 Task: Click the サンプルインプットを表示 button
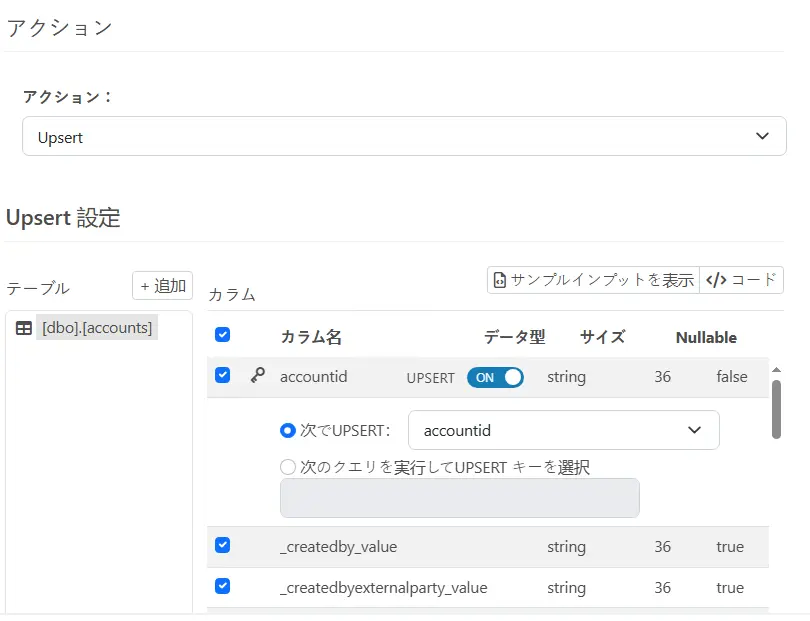[x=592, y=280]
